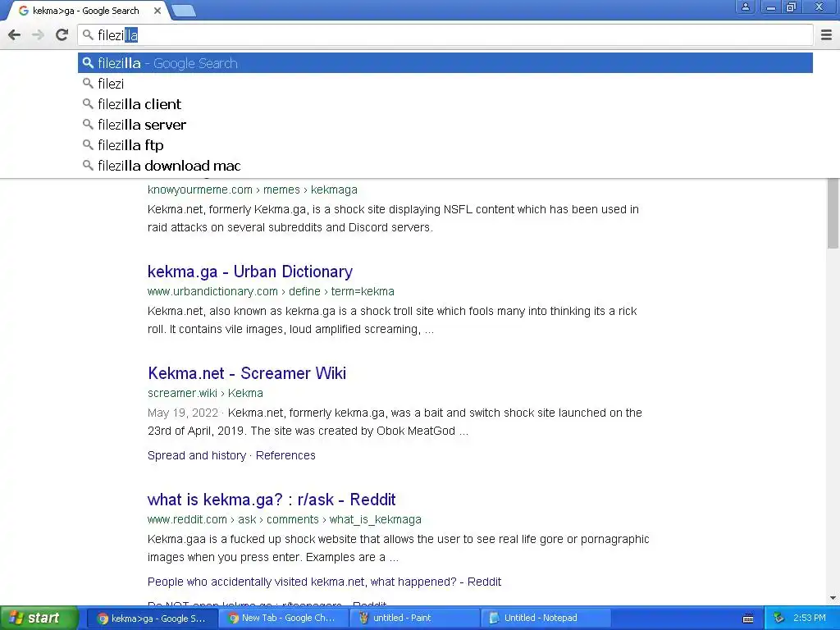Open a new tab with the new tab button
840x630 pixels.
coord(184,11)
